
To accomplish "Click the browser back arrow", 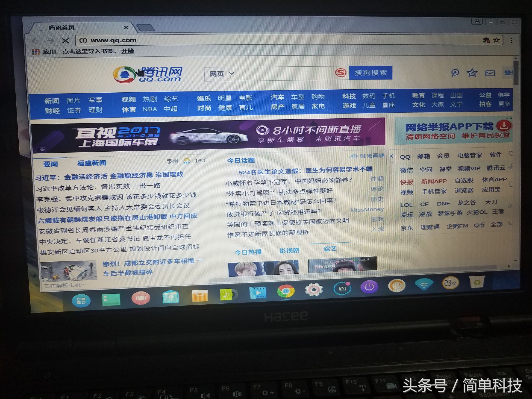I will coord(36,40).
